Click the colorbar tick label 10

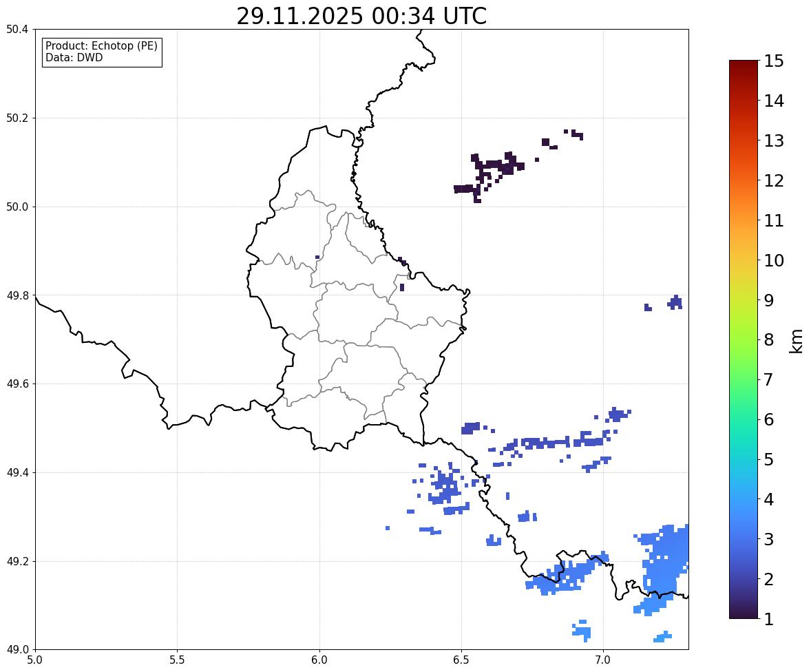(775, 260)
